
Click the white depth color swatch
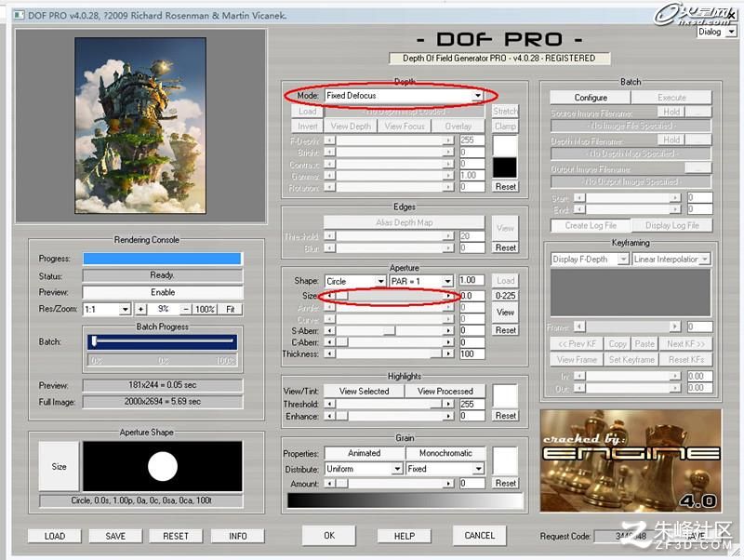point(505,146)
